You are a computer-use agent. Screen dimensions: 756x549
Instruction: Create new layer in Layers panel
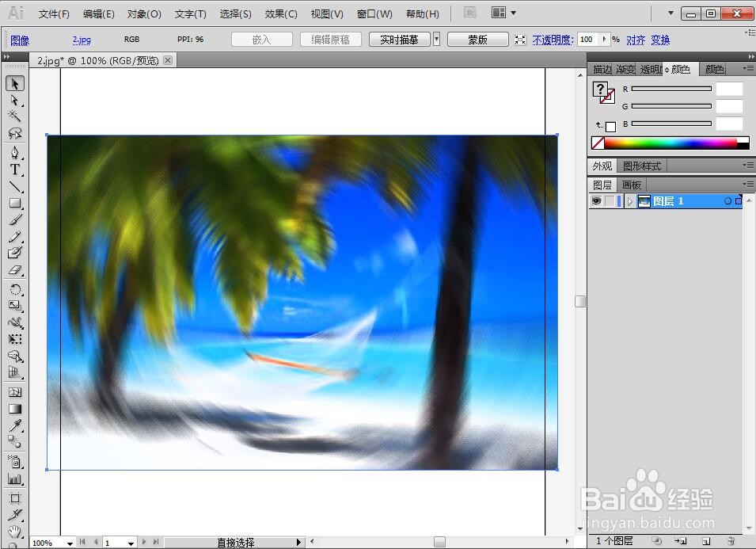tap(706, 541)
